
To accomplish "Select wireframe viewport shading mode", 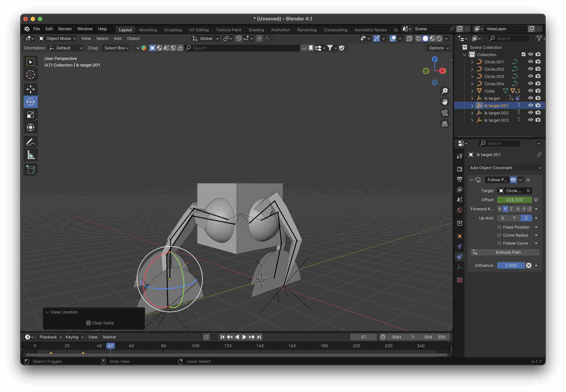I will coord(418,38).
